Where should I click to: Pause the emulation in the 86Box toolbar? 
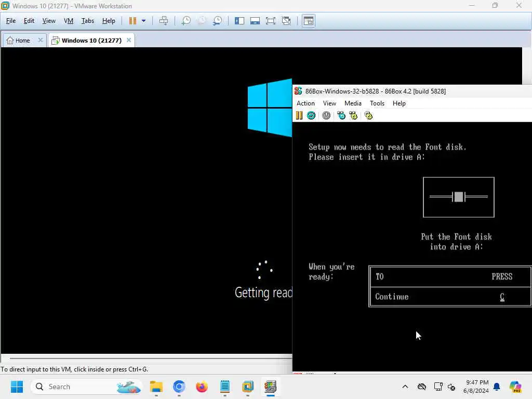[x=299, y=116]
